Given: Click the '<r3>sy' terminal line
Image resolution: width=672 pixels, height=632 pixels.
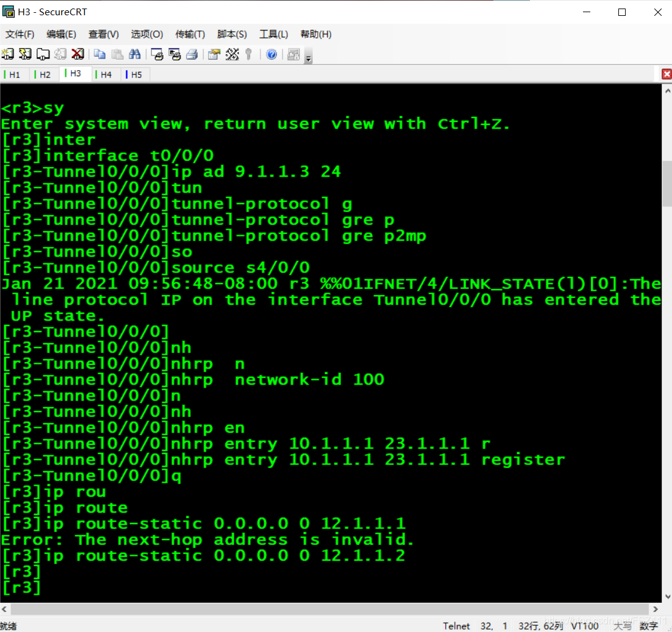Looking at the screenshot, I should pyautogui.click(x=32, y=108).
